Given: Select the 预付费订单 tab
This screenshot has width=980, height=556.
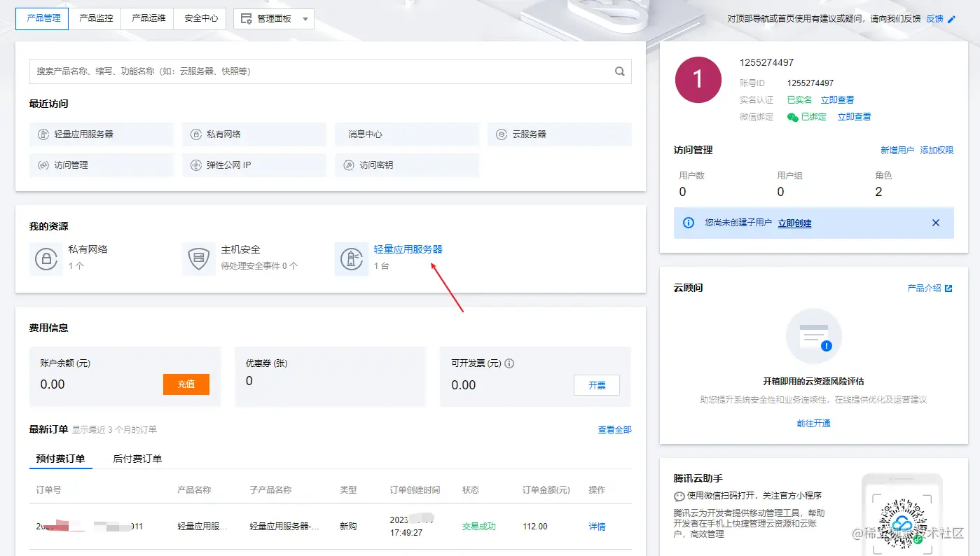Looking at the screenshot, I should point(60,459).
